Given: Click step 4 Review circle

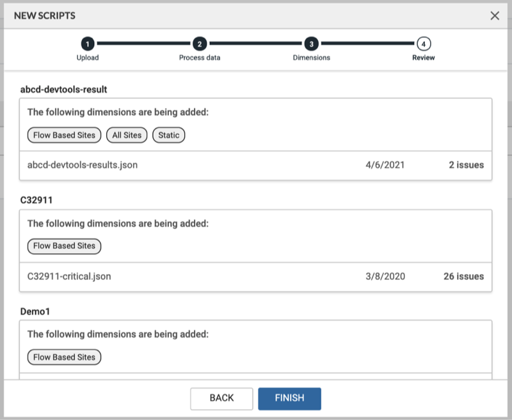Looking at the screenshot, I should (423, 43).
